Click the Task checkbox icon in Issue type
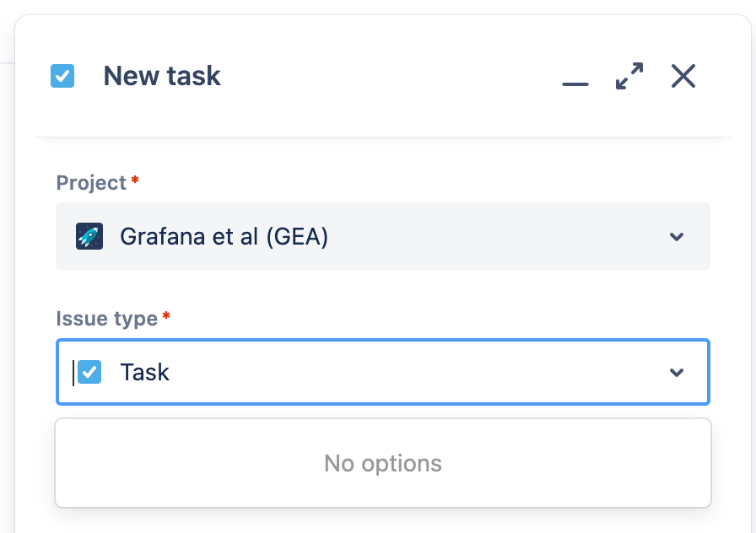756x533 pixels. (x=89, y=372)
